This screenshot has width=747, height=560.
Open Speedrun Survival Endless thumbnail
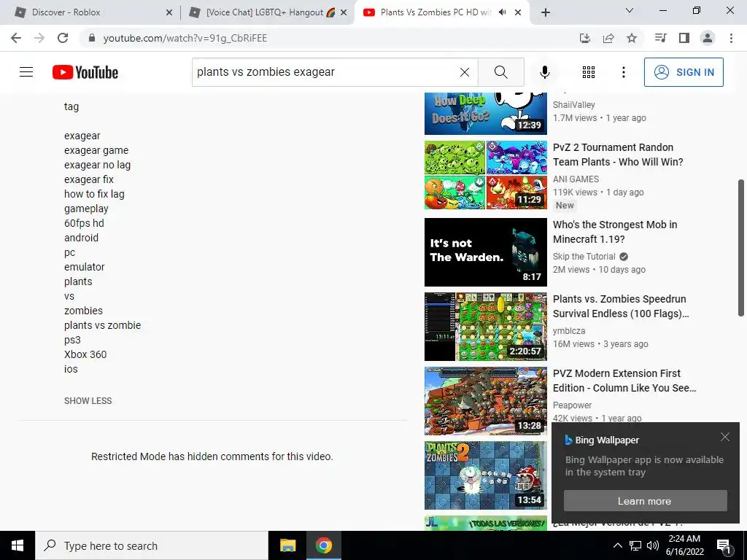point(485,326)
